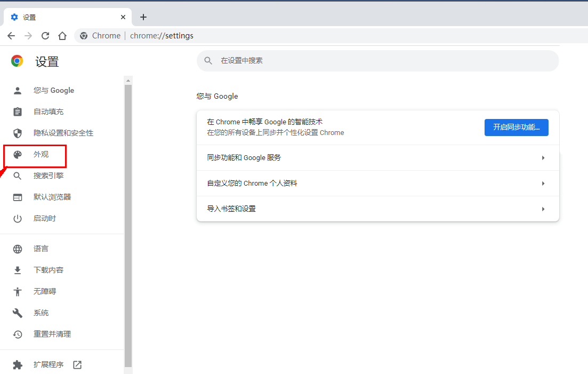Click text 在 Chrome 中畅享 Google 的智能技术
Image resolution: width=588 pixels, height=374 pixels.
tap(265, 122)
